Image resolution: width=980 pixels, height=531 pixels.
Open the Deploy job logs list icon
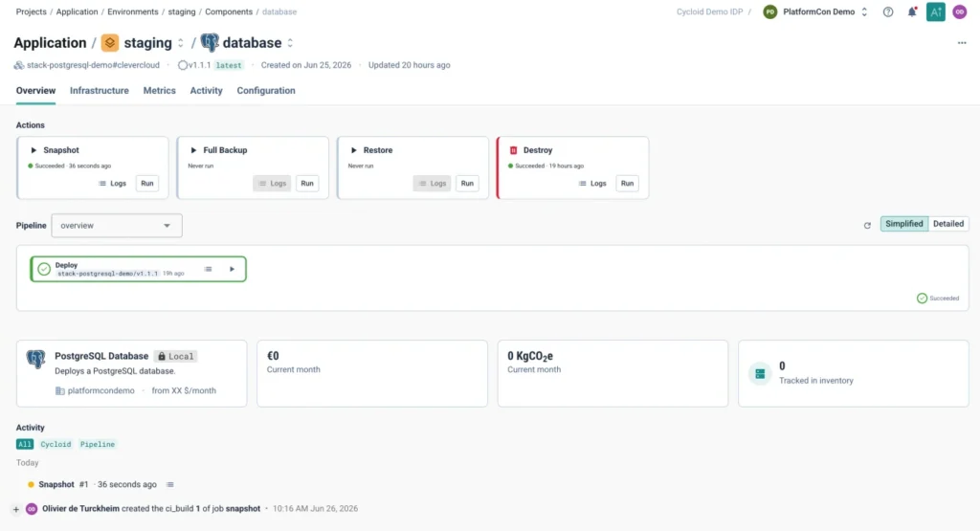pos(208,269)
